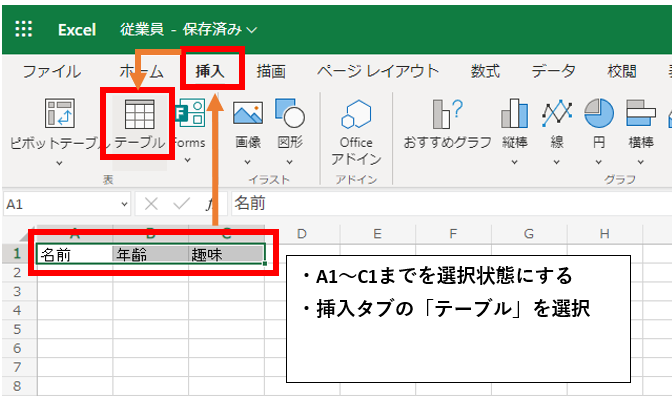Select cell A1 containing 名前
Screen dimensions: 672x396
tap(75, 255)
